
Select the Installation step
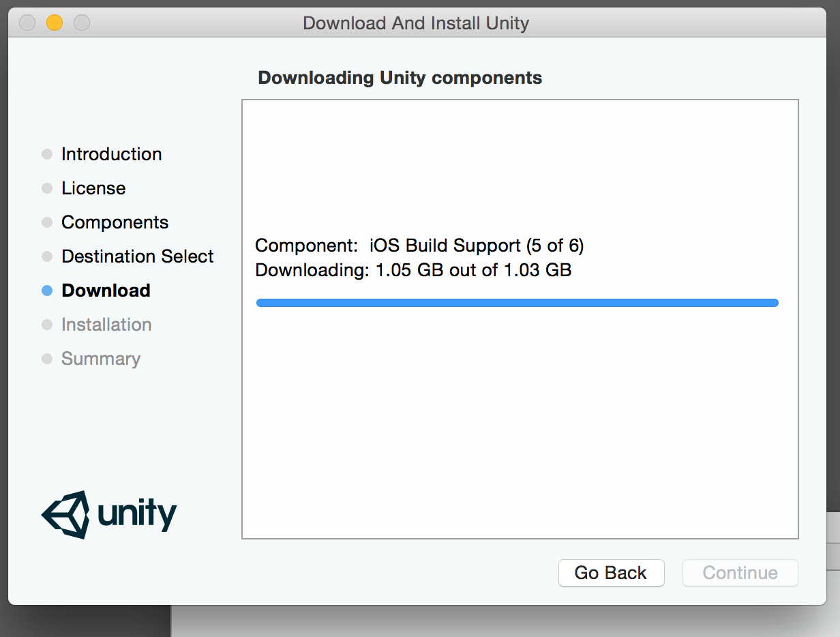(106, 325)
